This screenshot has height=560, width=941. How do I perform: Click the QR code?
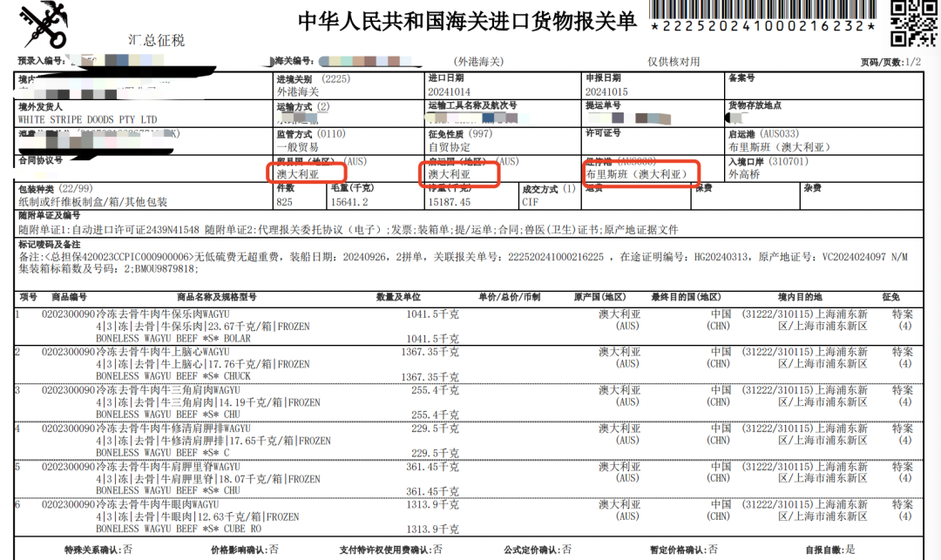913,24
